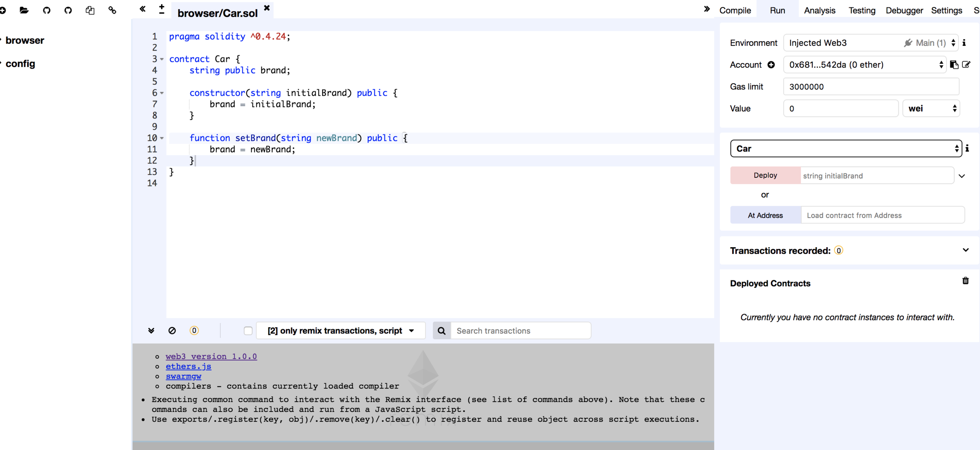Toggle the listen on network checkbox
The width and height of the screenshot is (980, 450).
(x=248, y=331)
